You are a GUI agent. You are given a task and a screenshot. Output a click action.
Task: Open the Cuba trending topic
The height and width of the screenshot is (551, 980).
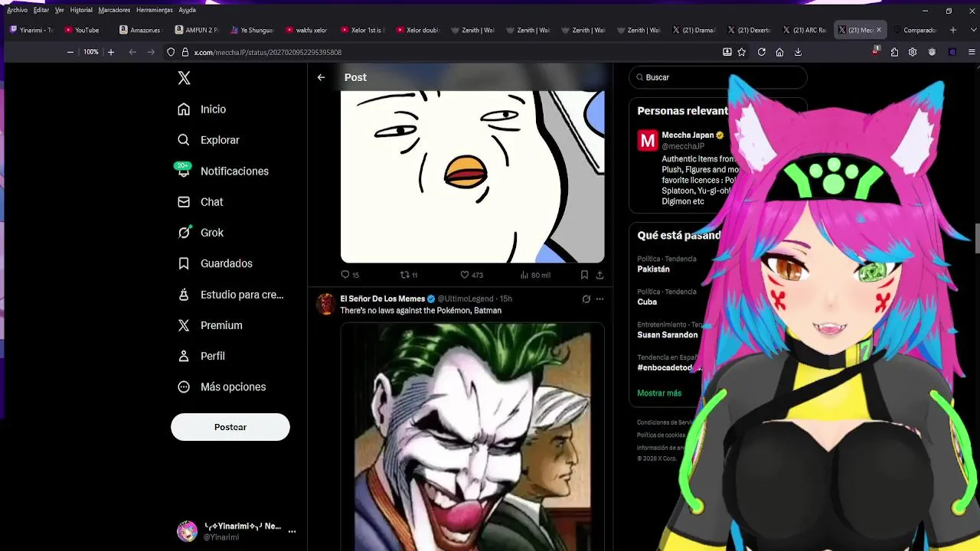[647, 302]
